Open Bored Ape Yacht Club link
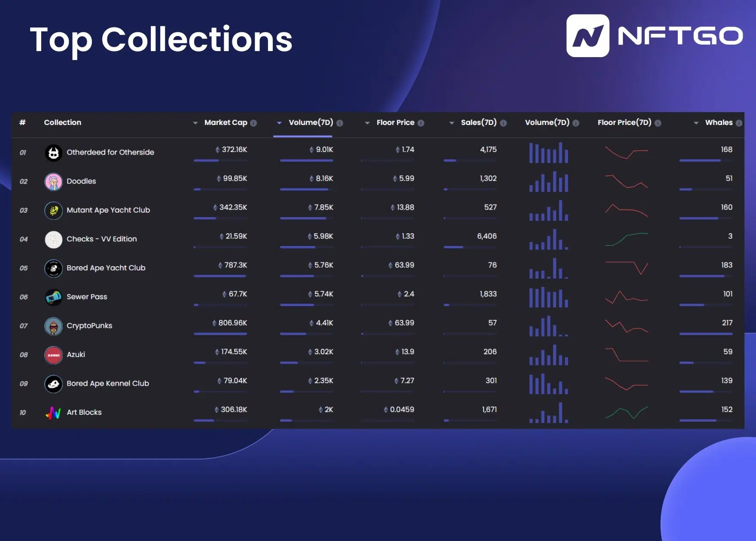Image resolution: width=756 pixels, height=541 pixels. point(106,268)
